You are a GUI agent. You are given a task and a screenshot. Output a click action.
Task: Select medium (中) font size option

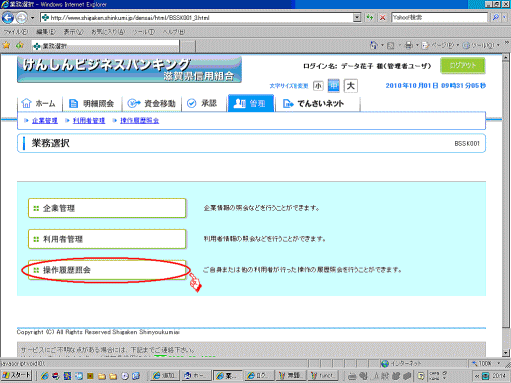click(334, 86)
